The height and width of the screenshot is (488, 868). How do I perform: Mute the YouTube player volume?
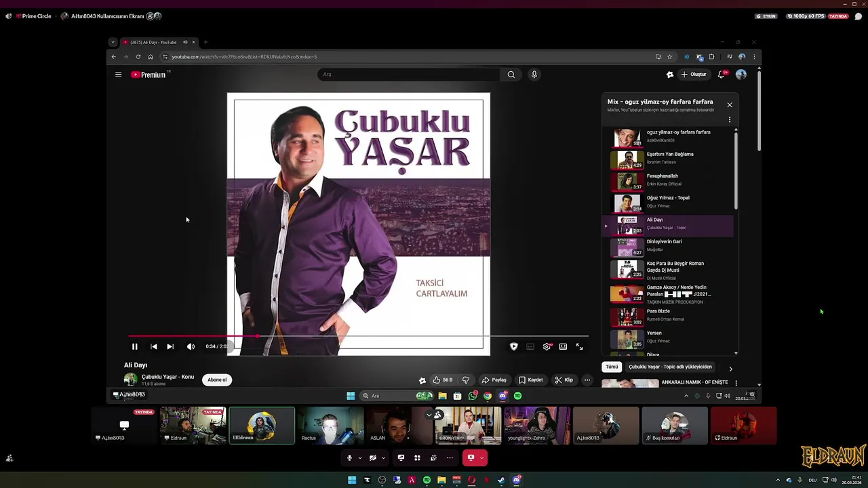[x=191, y=346]
